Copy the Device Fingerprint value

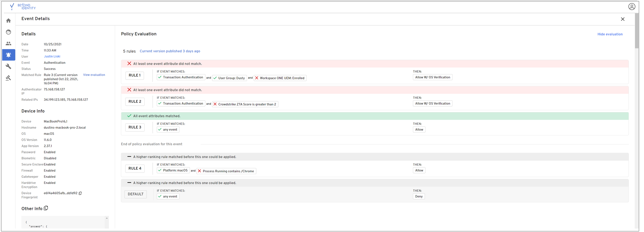pyautogui.click(x=80, y=193)
